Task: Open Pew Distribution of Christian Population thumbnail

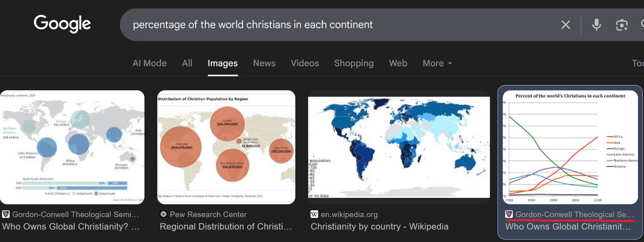Action: pyautogui.click(x=226, y=147)
